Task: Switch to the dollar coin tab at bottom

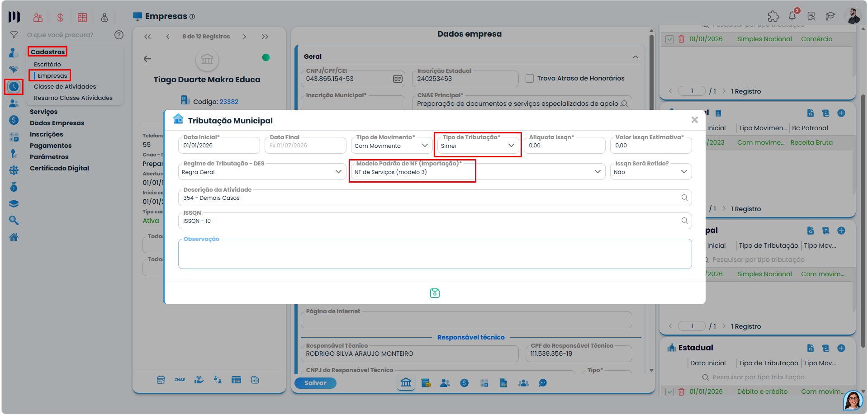Action: 464,383
